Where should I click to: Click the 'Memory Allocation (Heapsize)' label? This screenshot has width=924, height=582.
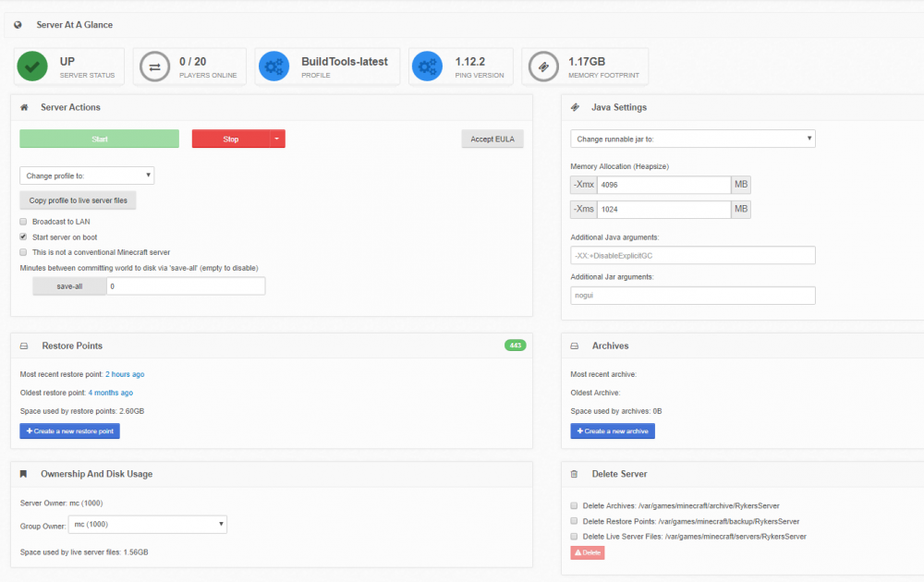619,166
